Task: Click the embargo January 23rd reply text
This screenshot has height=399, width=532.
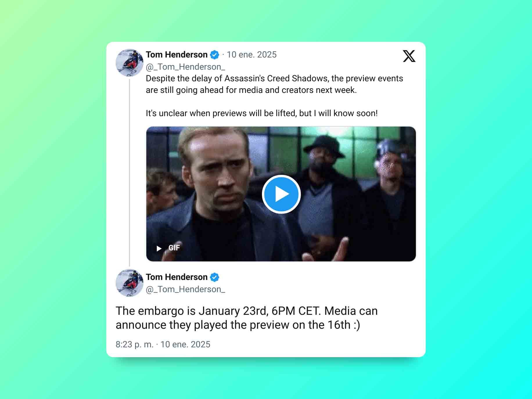Action: pos(247,318)
